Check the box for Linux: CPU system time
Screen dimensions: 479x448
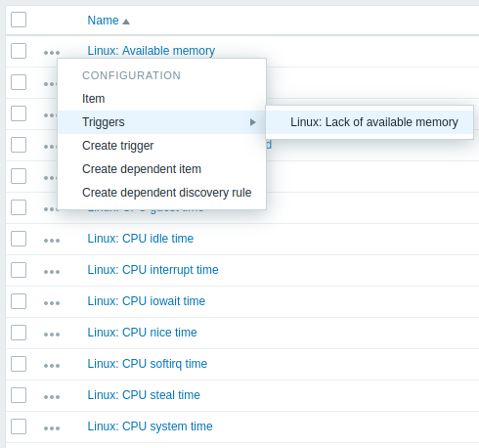pos(19,426)
